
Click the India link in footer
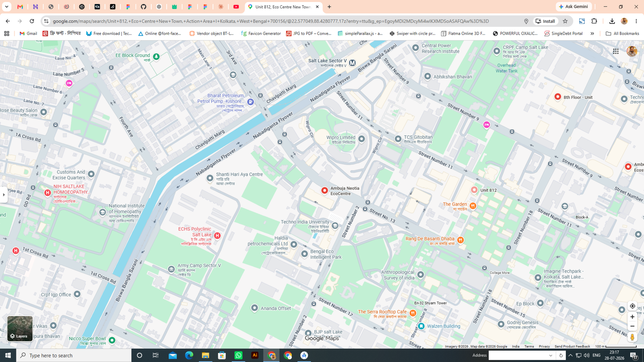point(516,346)
